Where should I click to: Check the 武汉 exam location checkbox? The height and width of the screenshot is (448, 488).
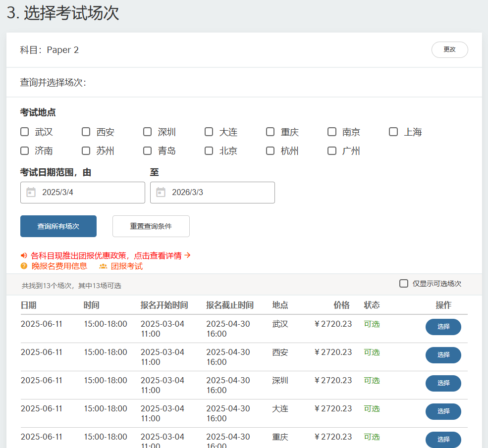click(x=24, y=132)
